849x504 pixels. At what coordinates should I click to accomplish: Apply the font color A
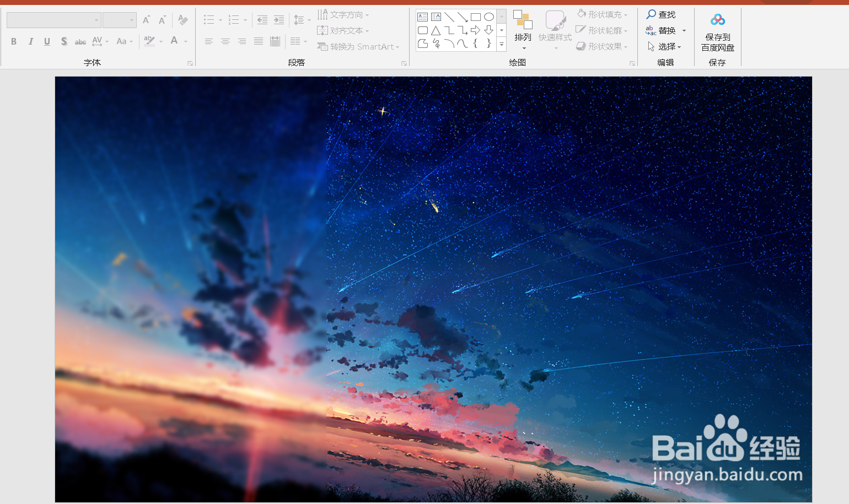click(174, 41)
